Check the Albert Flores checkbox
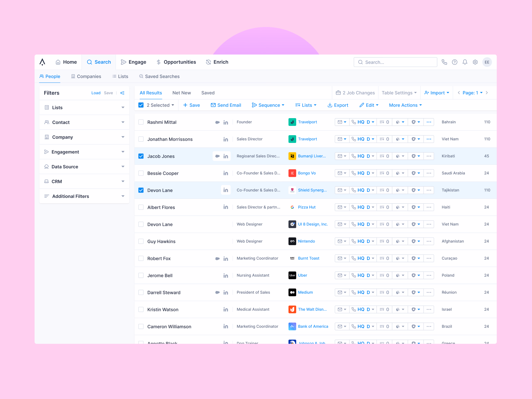This screenshot has height=399, width=532. (141, 207)
